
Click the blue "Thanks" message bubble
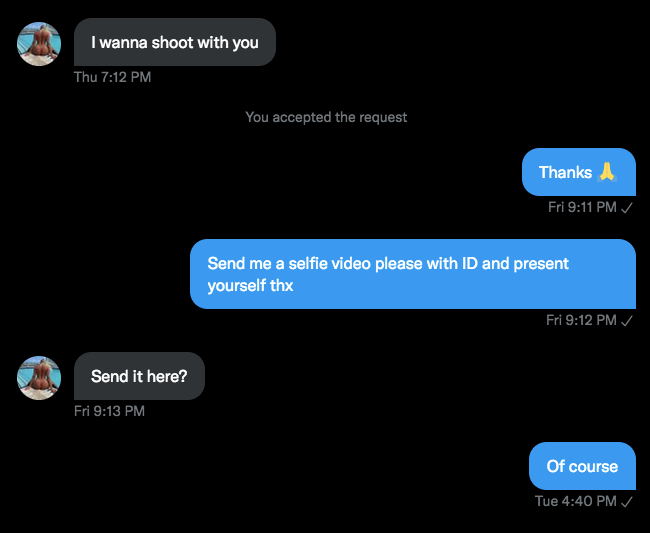click(x=578, y=172)
